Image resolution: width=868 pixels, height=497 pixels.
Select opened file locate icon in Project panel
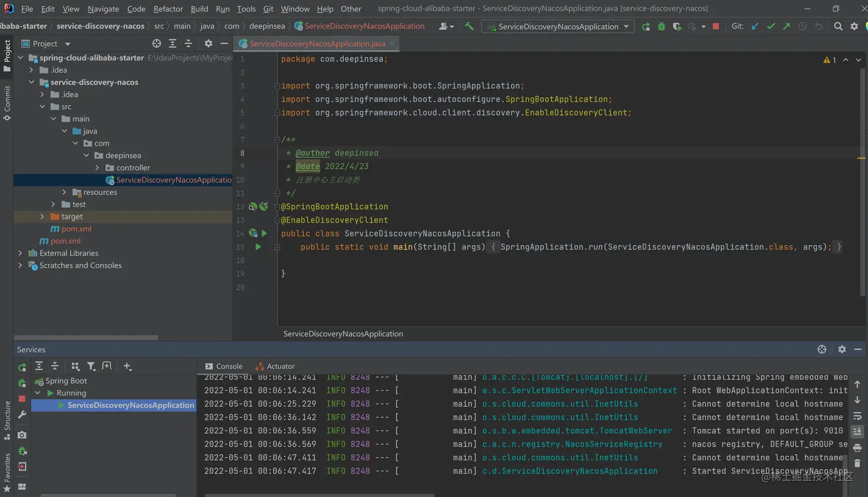156,44
